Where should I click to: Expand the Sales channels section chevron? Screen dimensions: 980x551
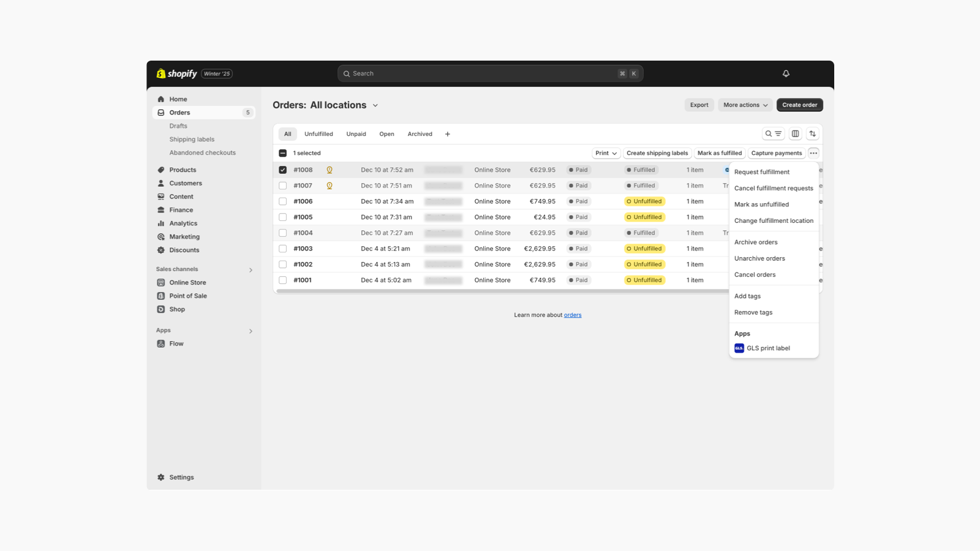point(251,269)
